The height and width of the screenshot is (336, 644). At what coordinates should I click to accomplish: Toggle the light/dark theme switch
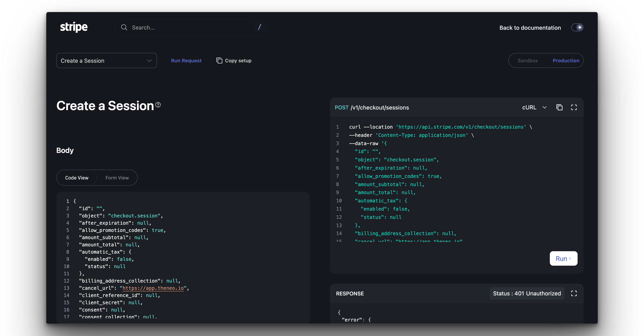click(577, 28)
